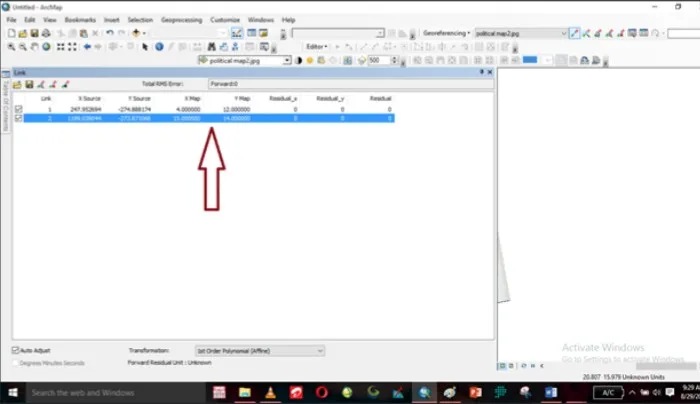The height and width of the screenshot is (404, 700).
Task: Open Opera browser from taskbar
Action: tap(322, 393)
